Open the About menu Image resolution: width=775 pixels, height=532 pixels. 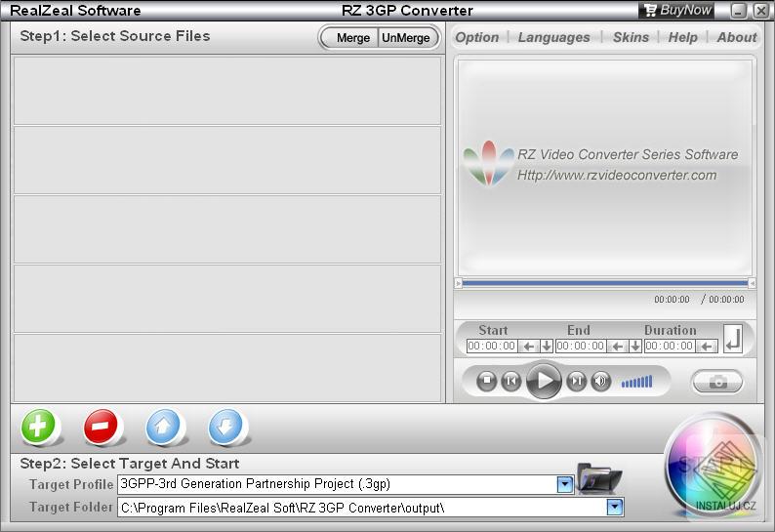(737, 37)
